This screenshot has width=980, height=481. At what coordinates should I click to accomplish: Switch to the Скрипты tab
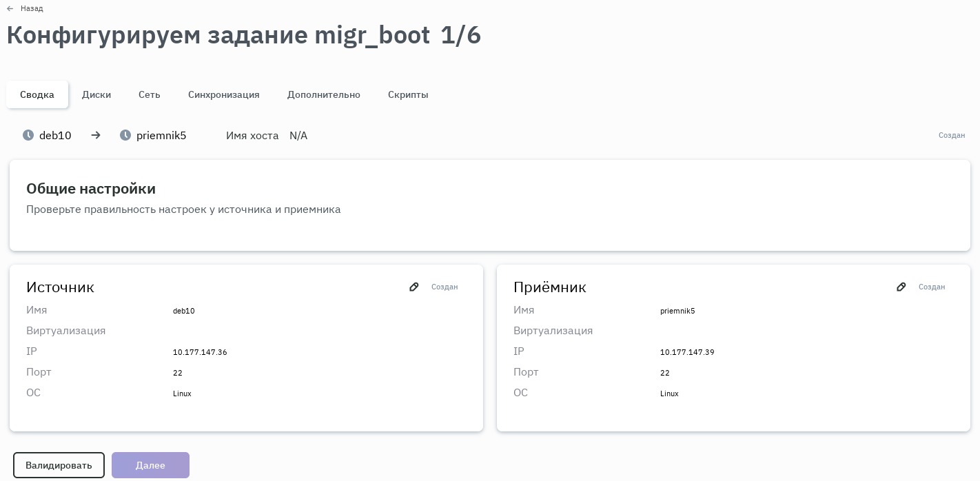408,94
